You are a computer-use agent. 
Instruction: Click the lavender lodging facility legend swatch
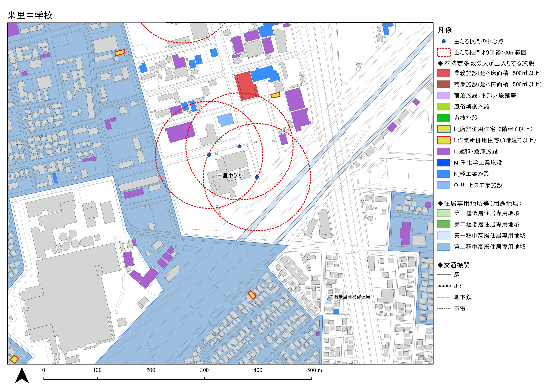point(444,95)
